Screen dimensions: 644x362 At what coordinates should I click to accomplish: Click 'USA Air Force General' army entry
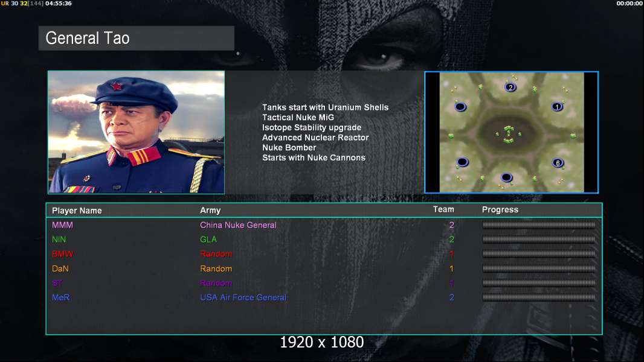[x=243, y=297]
